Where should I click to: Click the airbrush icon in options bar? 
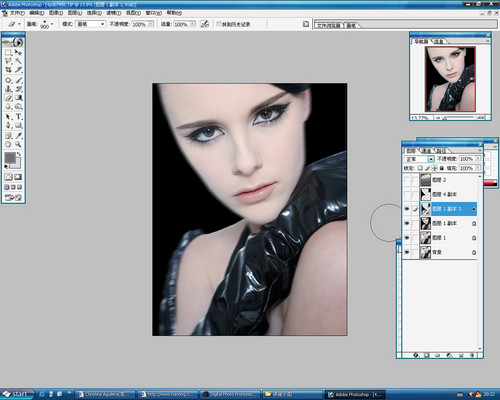point(204,24)
